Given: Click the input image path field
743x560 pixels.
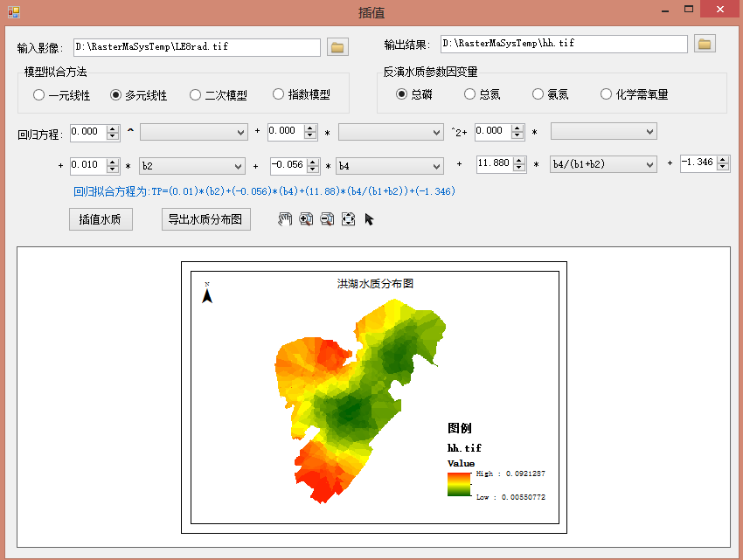Looking at the screenshot, I should tap(198, 47).
